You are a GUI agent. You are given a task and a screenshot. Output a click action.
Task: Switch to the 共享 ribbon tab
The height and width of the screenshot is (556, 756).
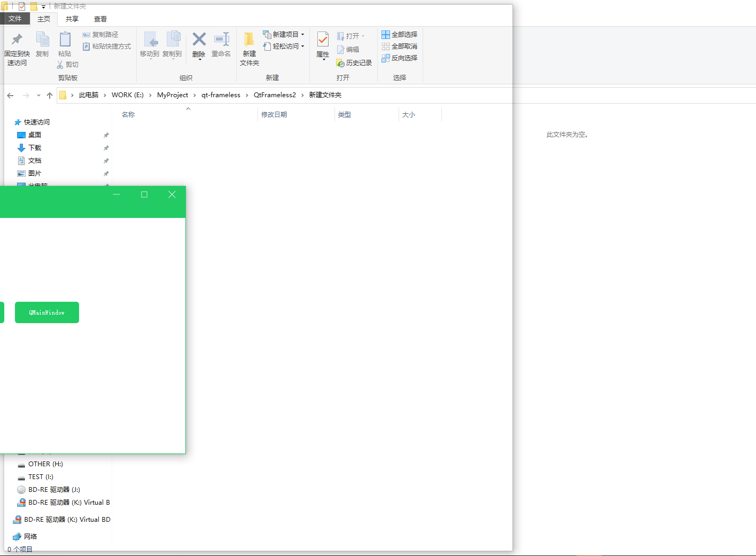[71, 18]
